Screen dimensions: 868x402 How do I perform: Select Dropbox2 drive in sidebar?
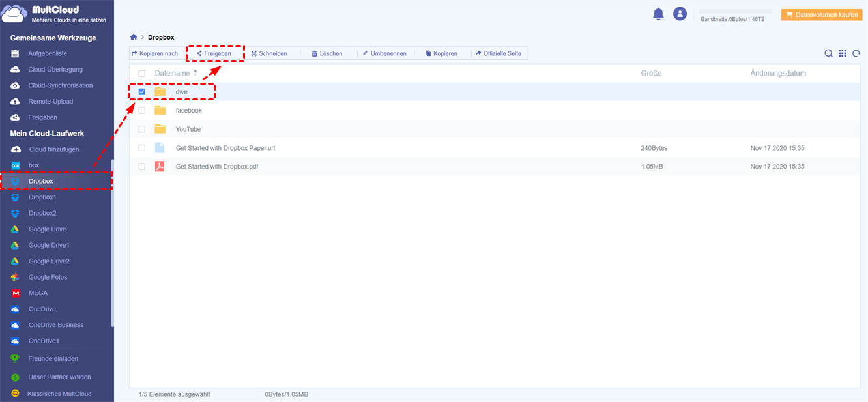click(x=42, y=213)
